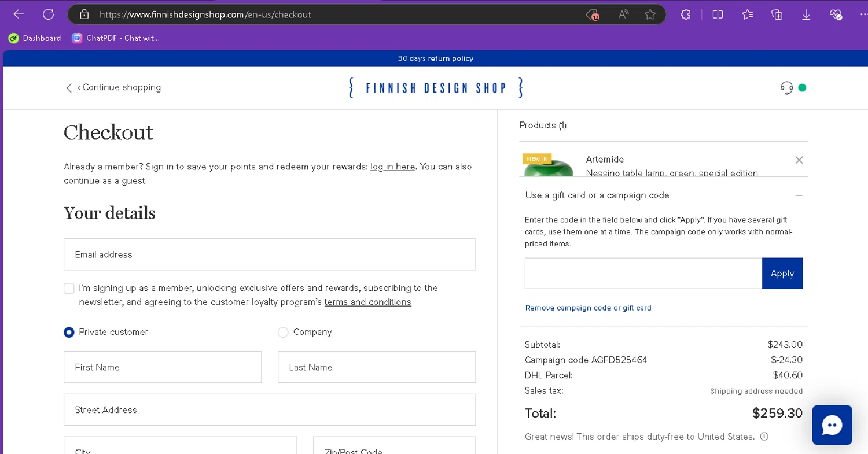The width and height of the screenshot is (868, 454).
Task: Collapse the gift card or campaign code section
Action: (799, 195)
